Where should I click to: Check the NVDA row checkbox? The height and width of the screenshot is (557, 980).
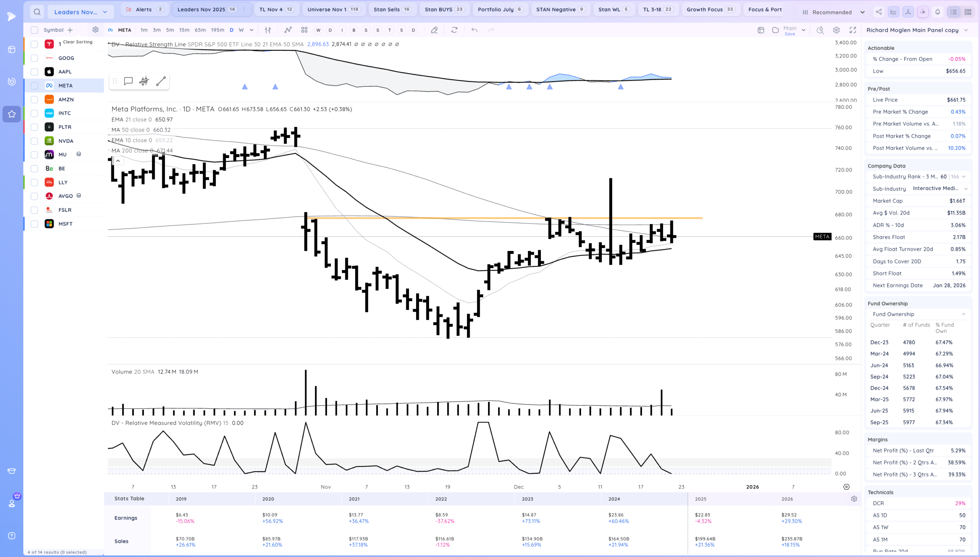pyautogui.click(x=34, y=141)
